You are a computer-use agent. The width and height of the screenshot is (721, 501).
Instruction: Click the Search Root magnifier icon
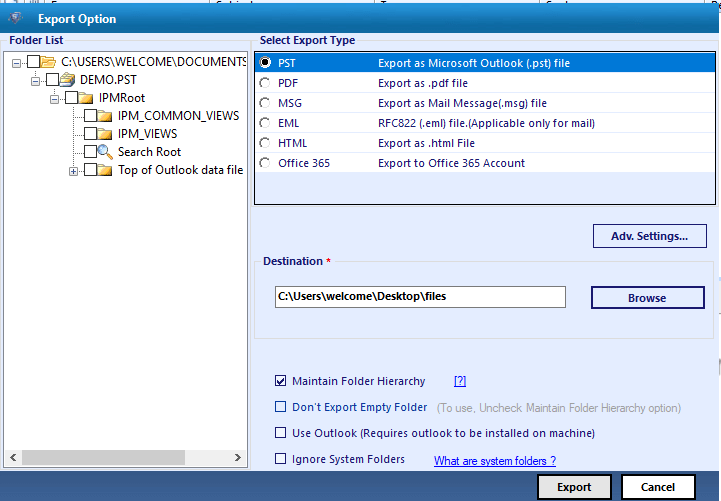point(105,152)
